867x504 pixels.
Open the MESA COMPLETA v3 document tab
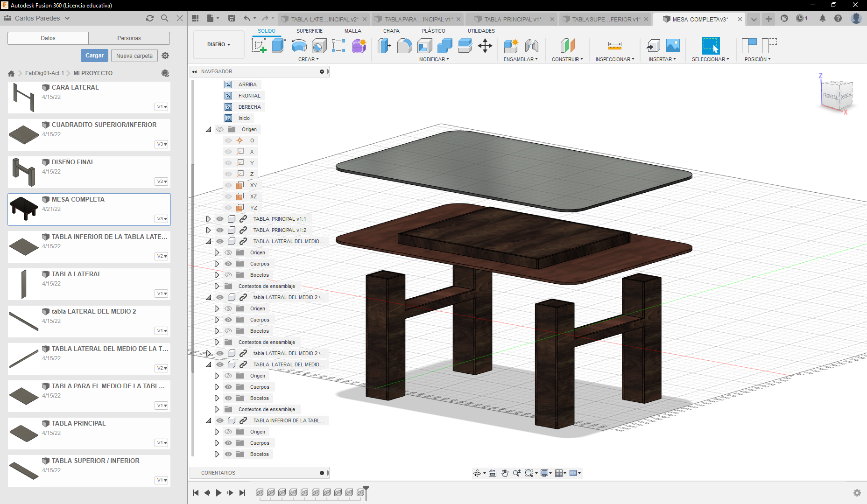click(699, 19)
